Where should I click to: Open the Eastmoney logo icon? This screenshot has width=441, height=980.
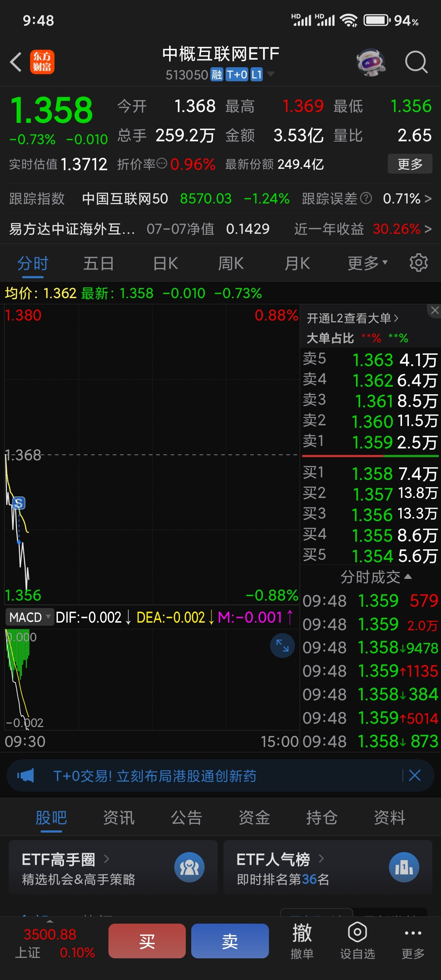click(42, 62)
